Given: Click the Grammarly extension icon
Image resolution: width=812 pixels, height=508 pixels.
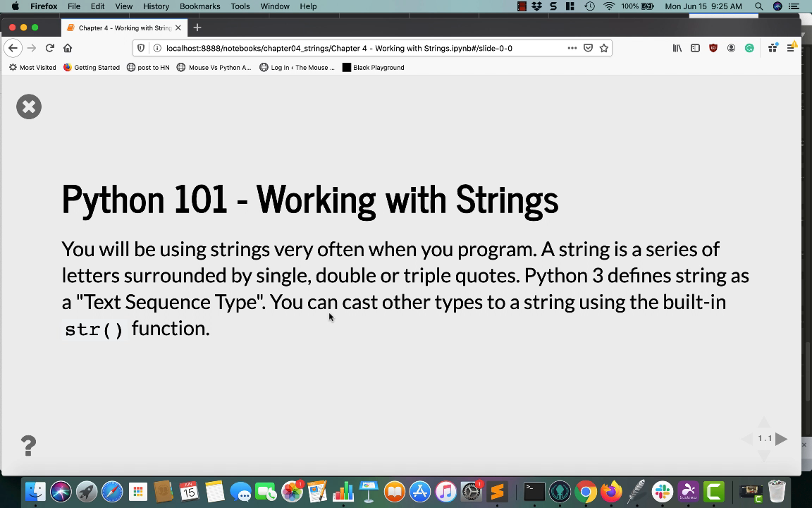Looking at the screenshot, I should 749,48.
